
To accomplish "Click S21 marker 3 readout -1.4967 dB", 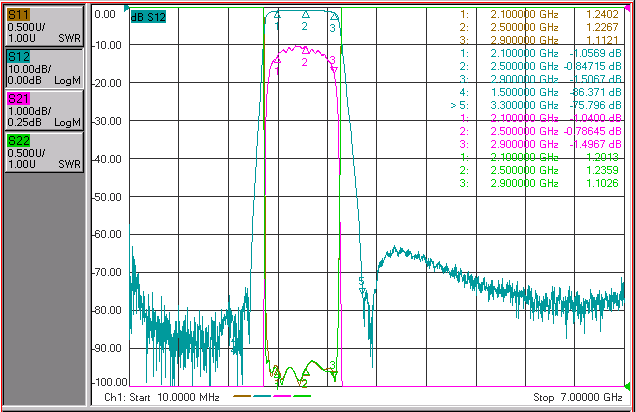I will (595, 144).
